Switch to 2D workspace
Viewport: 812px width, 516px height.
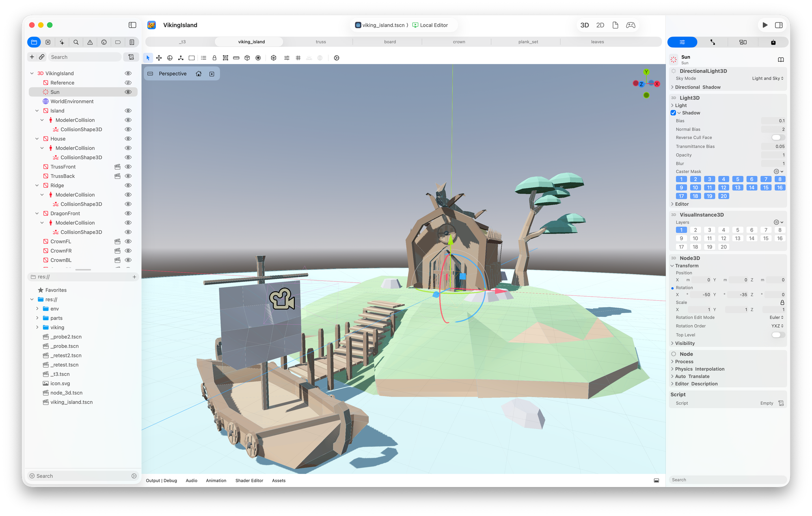click(x=600, y=25)
